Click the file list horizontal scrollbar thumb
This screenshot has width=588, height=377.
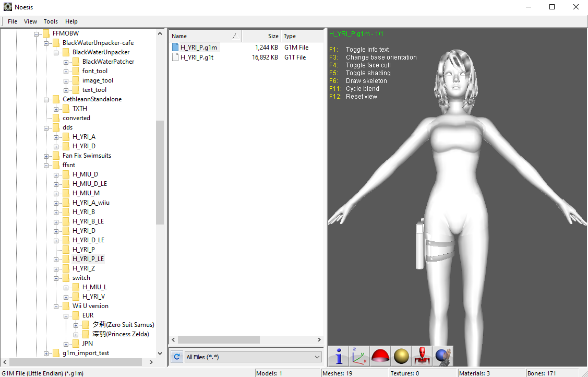point(219,339)
